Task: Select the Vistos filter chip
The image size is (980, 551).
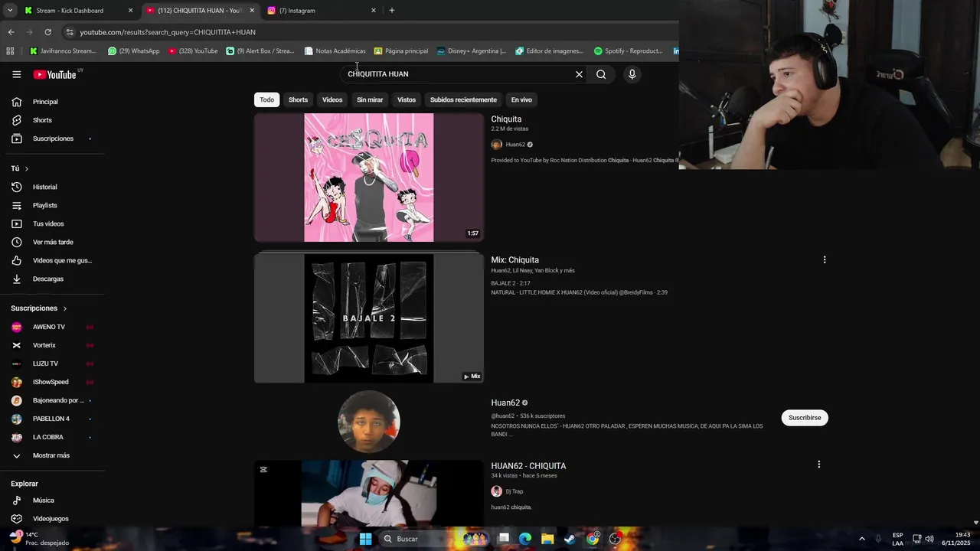Action: point(407,99)
